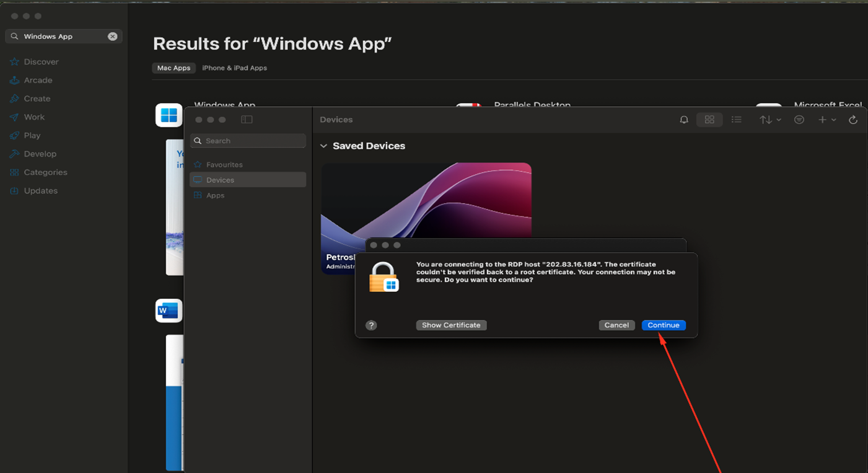Open the add (+) dropdown menu
868x473 pixels.
[827, 120]
